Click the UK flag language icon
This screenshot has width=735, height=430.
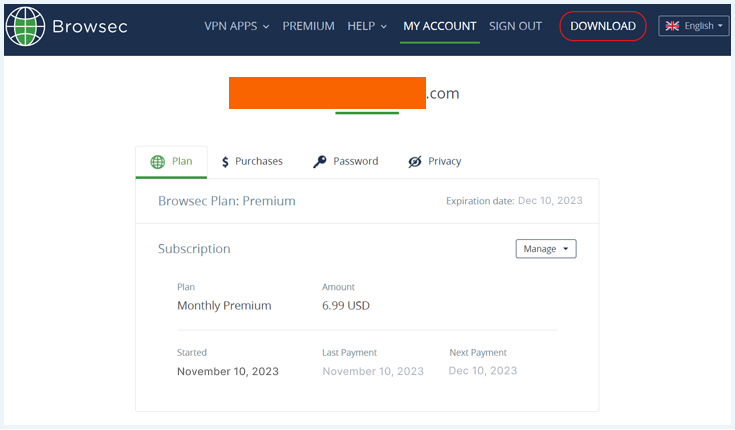point(673,26)
